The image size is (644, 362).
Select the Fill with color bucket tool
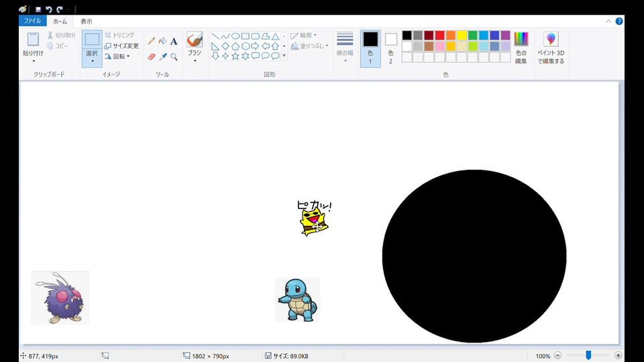(x=162, y=41)
